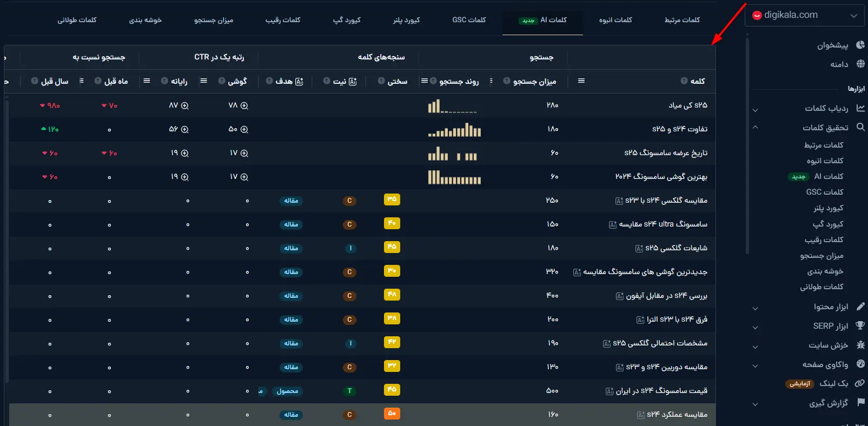Switch to the کلمات مرتبط top tab
The image size is (868, 426).
tap(682, 20)
